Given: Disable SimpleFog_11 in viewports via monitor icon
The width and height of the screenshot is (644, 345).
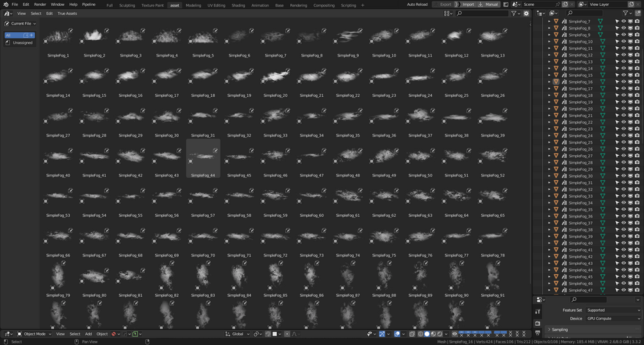Looking at the screenshot, I should [631, 49].
